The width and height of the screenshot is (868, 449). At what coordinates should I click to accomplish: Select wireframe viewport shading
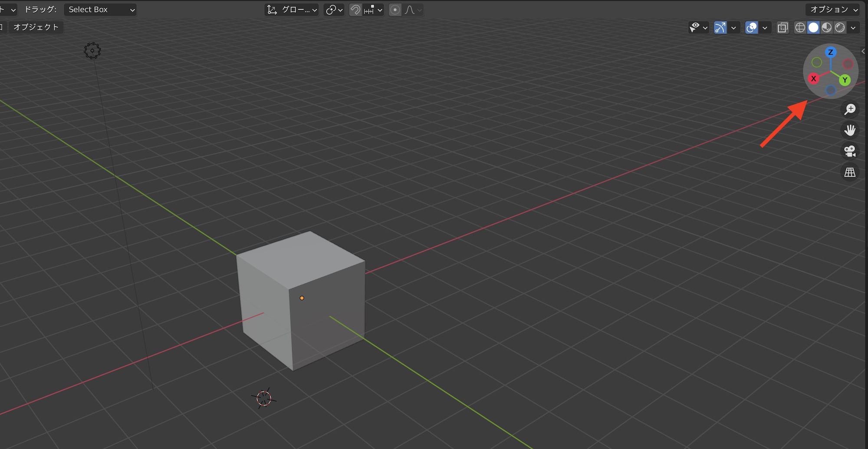[800, 28]
